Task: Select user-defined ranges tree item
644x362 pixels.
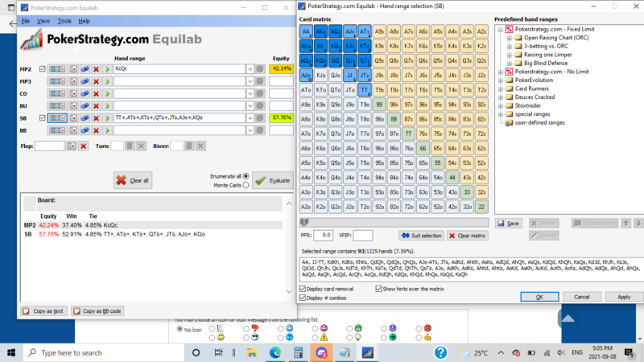Action: point(539,123)
